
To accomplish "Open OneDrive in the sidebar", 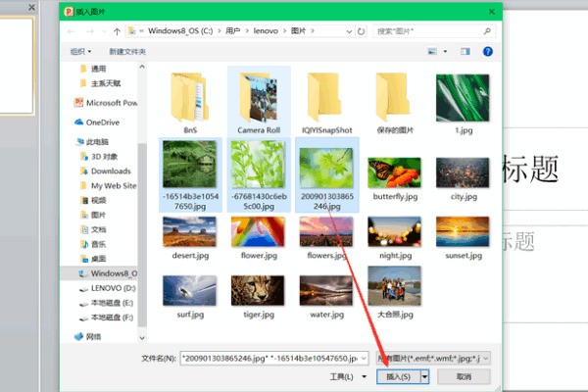I will click(101, 122).
